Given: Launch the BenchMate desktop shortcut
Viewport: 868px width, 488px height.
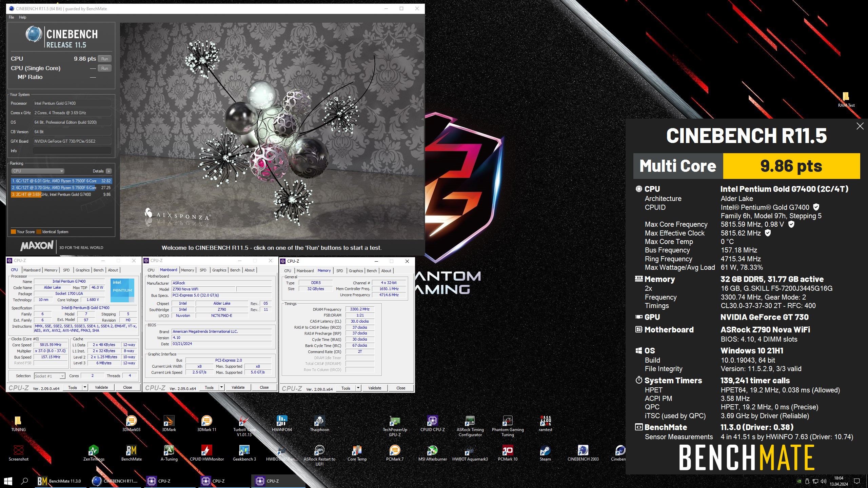Looking at the screenshot, I should pyautogui.click(x=131, y=453).
